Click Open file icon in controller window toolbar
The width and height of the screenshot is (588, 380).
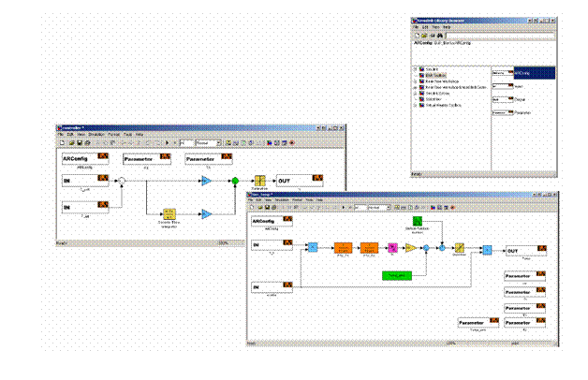click(x=71, y=143)
